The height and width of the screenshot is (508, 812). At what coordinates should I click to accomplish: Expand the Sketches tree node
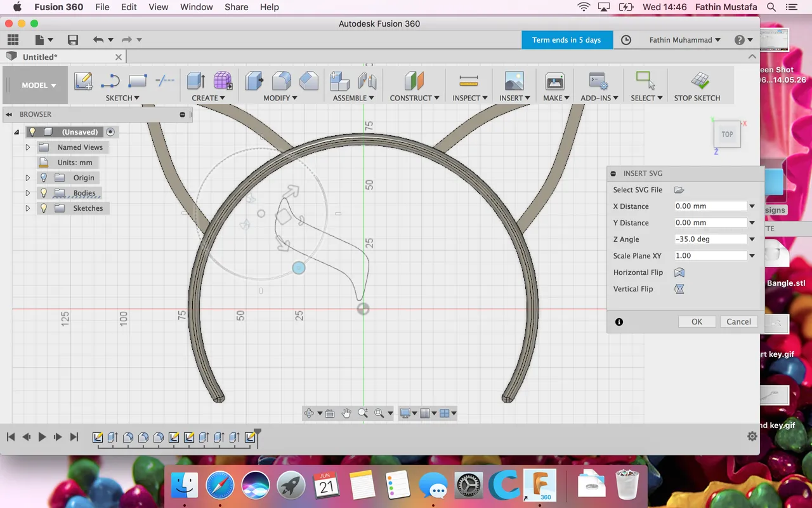coord(27,208)
